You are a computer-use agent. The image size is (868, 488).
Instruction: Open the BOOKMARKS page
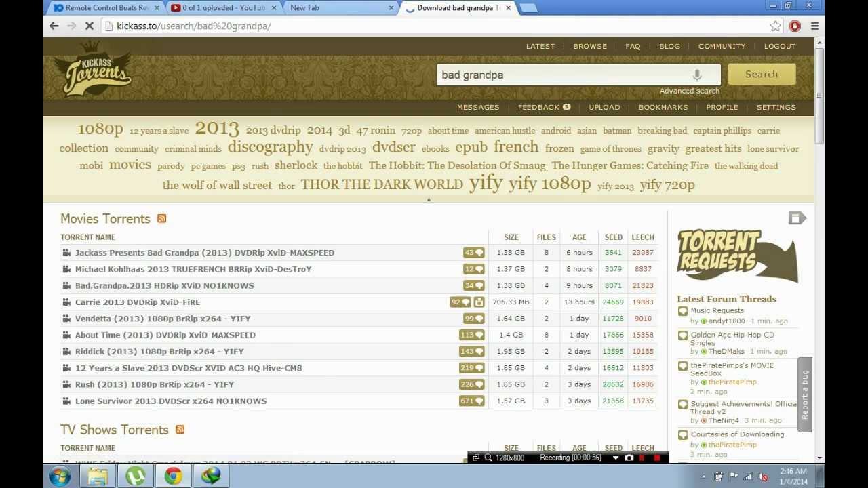pos(663,107)
